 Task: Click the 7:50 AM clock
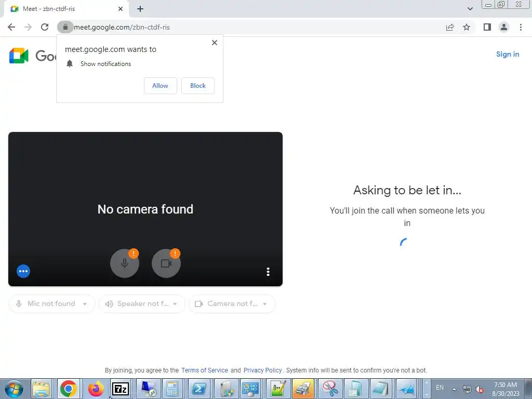click(x=506, y=385)
